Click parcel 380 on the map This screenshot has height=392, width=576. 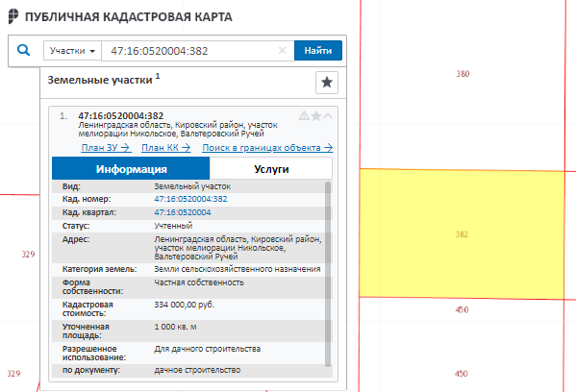click(463, 74)
